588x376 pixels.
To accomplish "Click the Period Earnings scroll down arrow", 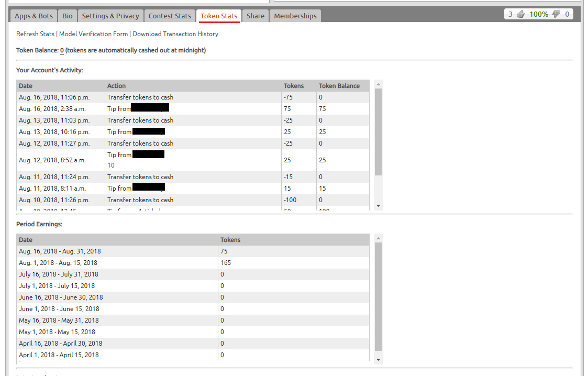I will (x=379, y=359).
